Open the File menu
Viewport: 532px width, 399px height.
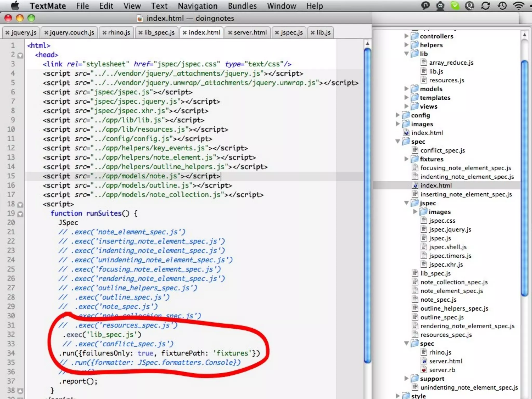tap(83, 6)
